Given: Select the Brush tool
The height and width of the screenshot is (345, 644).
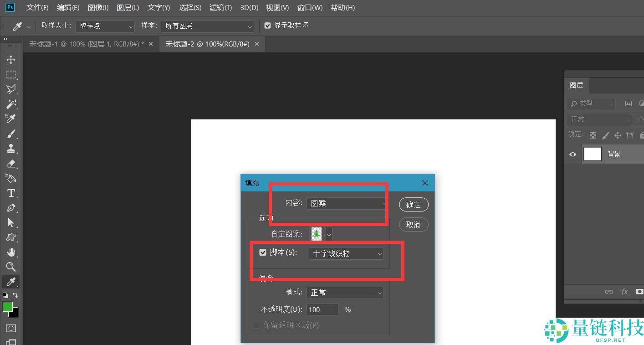Looking at the screenshot, I should (11, 134).
